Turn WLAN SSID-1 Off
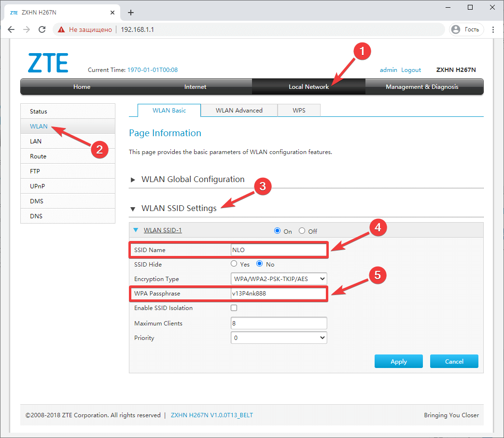Screen dimensions: 504x438 coord(301,231)
